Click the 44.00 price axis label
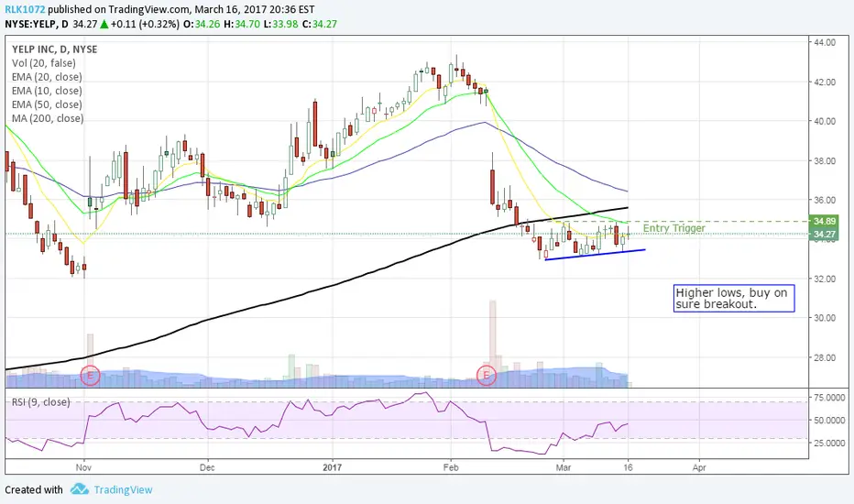The width and height of the screenshot is (854, 504). coord(825,42)
